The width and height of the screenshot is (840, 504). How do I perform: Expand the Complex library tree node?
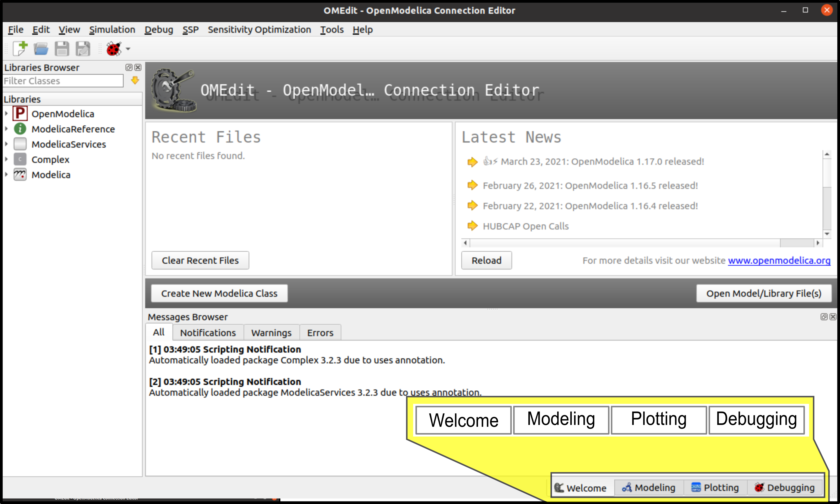tap(7, 159)
